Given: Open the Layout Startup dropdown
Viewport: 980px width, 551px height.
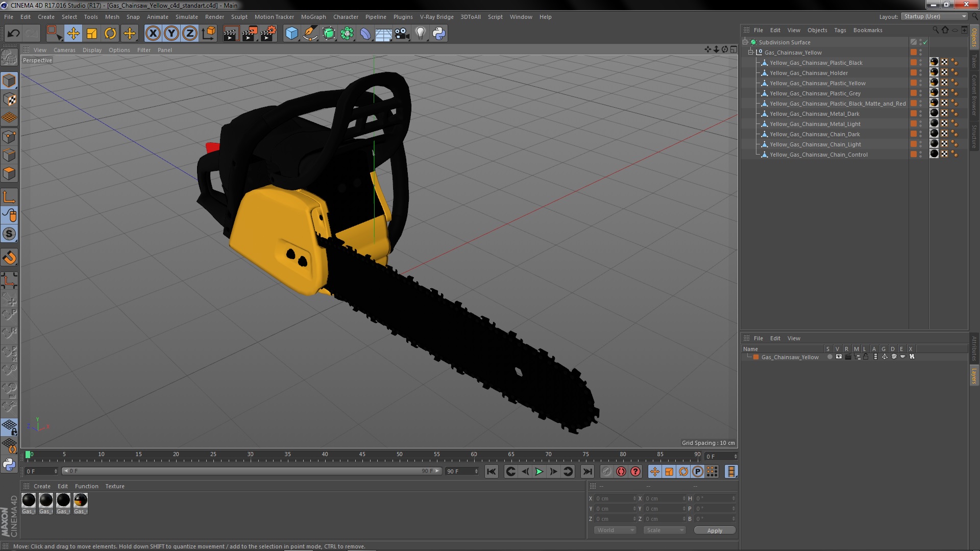Looking at the screenshot, I should tap(935, 16).
